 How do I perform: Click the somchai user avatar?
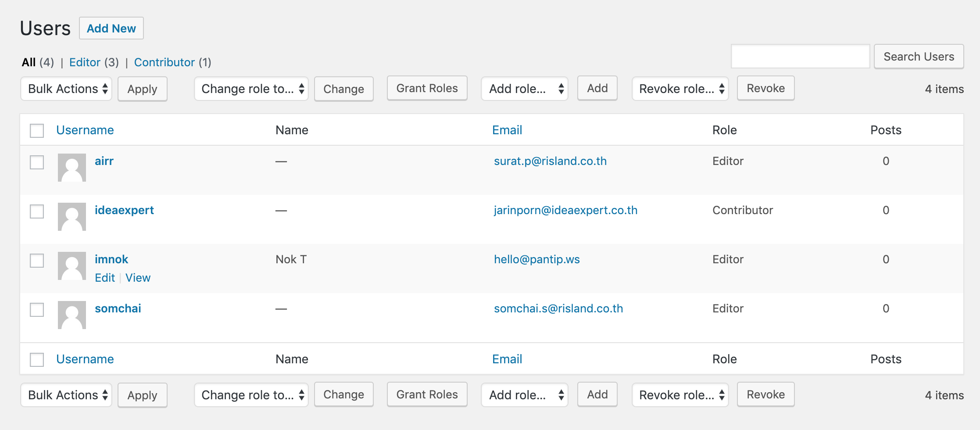click(72, 315)
